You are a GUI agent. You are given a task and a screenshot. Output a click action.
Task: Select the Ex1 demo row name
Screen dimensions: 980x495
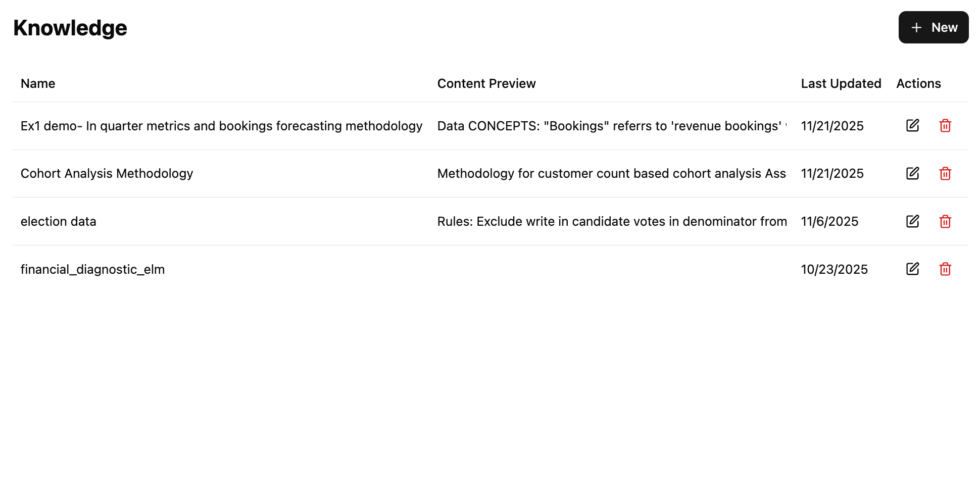pos(221,126)
